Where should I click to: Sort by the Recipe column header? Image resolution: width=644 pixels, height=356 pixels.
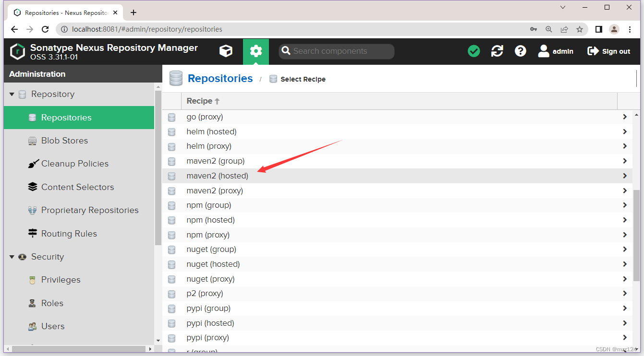point(399,101)
